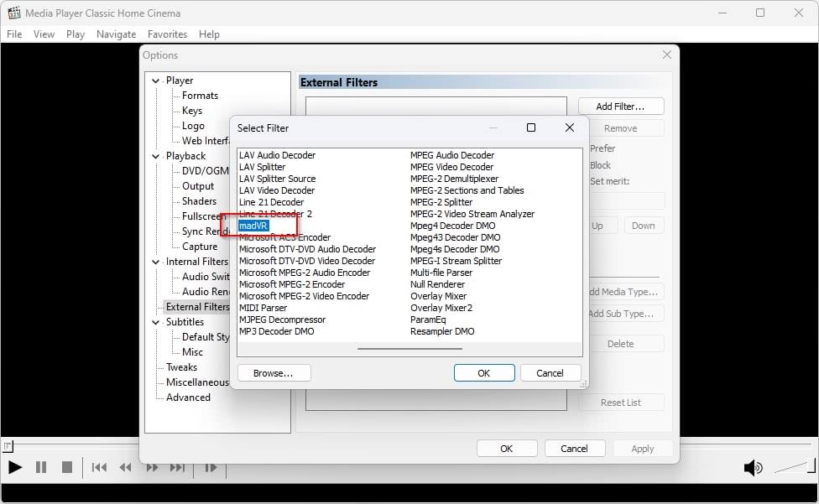
Task: Click the Play icon
Action: tap(15, 467)
